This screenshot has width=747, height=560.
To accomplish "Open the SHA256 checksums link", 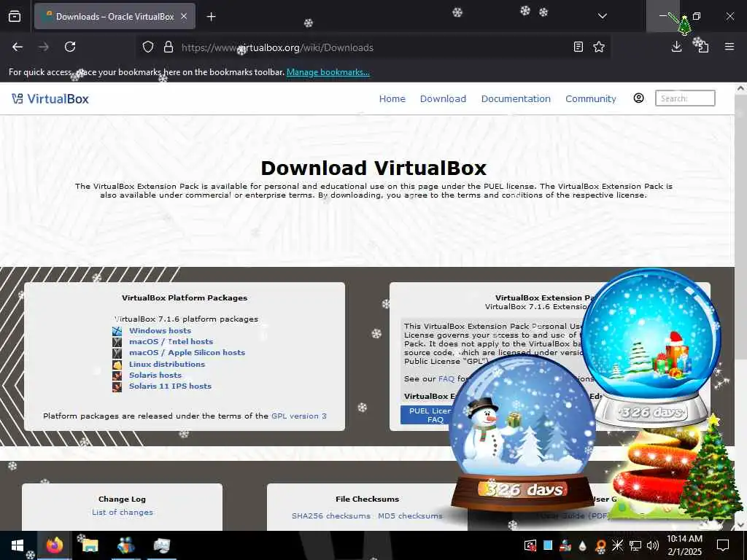I will [331, 516].
